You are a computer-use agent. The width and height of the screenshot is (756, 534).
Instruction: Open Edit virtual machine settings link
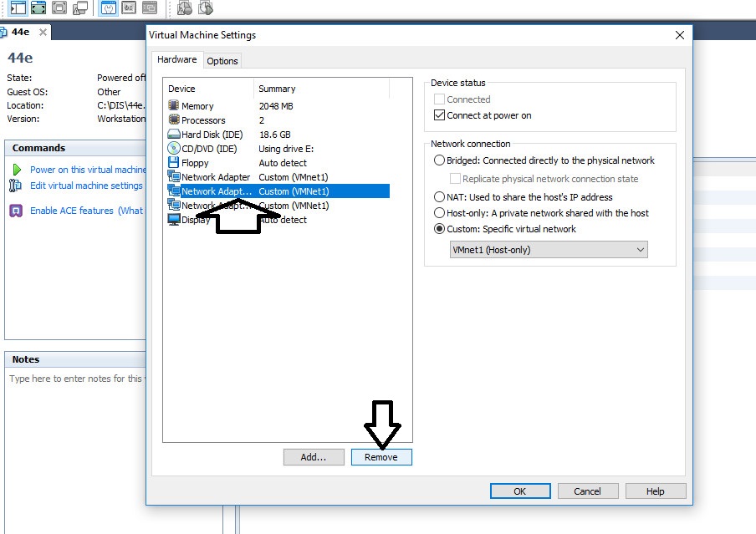(86, 186)
